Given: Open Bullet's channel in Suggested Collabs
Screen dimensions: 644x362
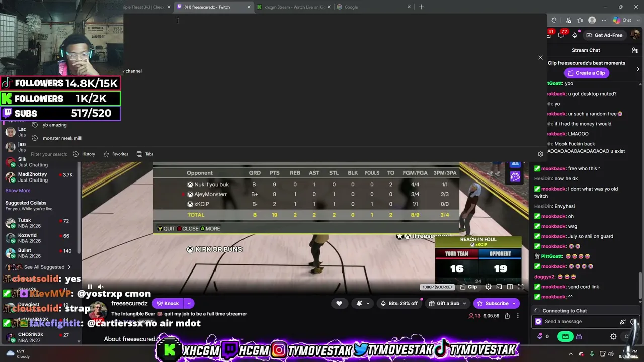Looking at the screenshot, I should coord(40,253).
